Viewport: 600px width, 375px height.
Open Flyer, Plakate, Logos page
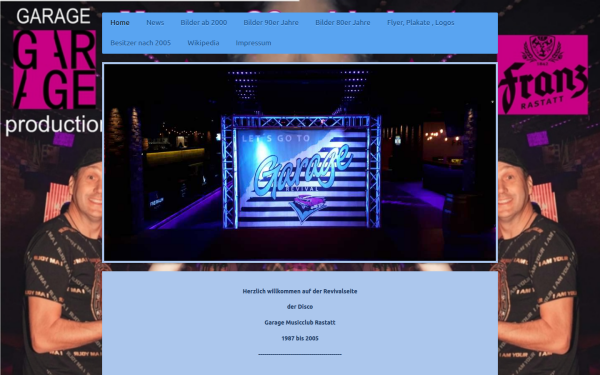click(x=421, y=23)
